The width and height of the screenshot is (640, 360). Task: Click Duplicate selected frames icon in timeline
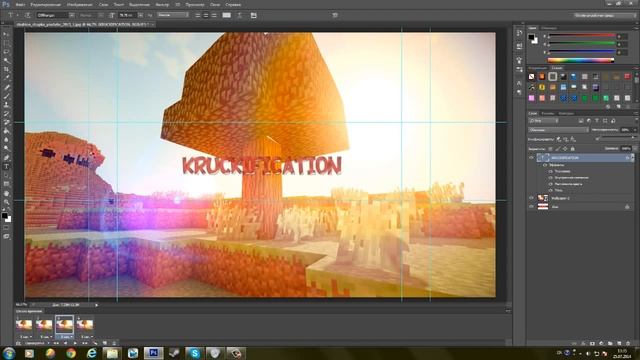[105, 343]
